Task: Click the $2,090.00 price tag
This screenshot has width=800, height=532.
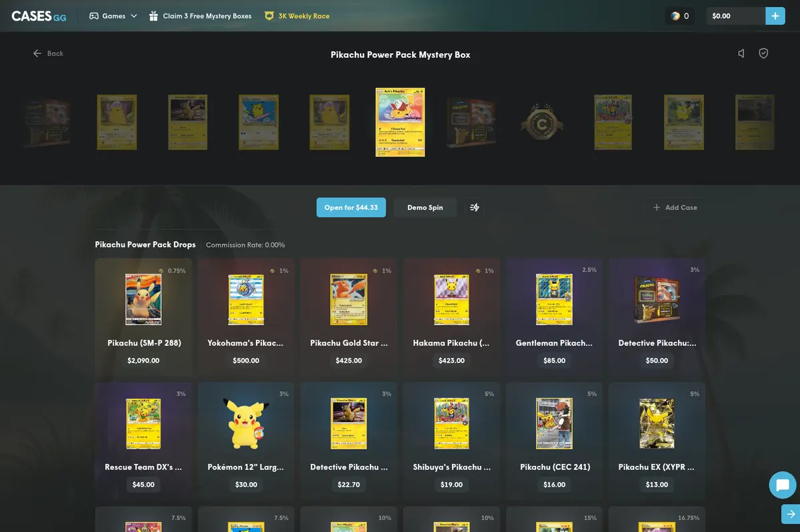Action: pyautogui.click(x=143, y=361)
